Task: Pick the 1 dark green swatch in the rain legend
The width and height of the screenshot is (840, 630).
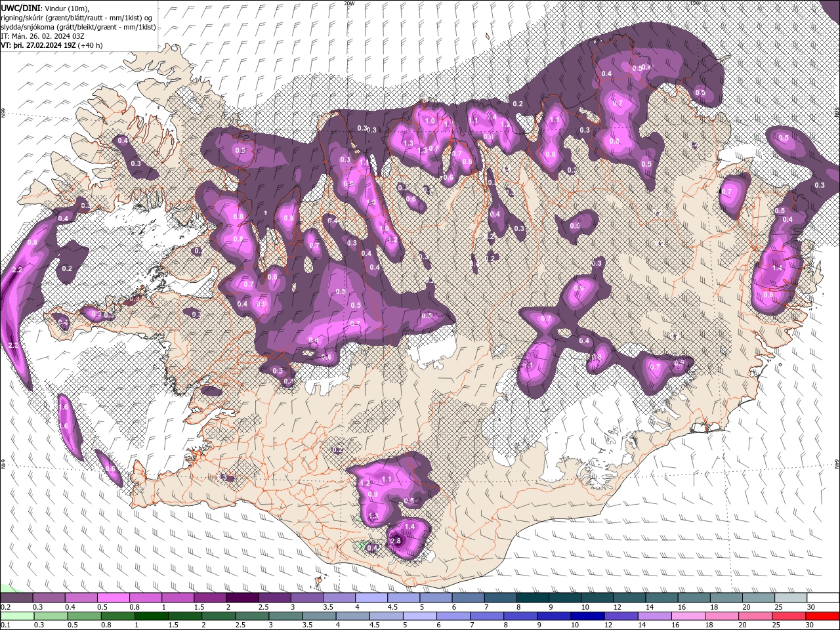Action: 151,616
